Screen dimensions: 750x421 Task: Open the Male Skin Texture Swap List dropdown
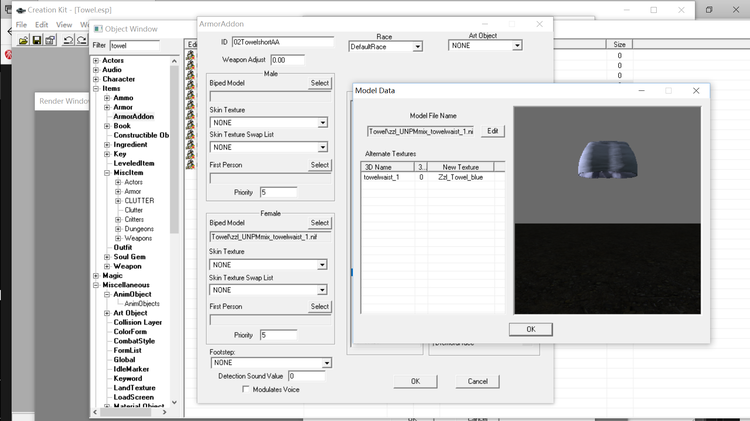(x=322, y=147)
